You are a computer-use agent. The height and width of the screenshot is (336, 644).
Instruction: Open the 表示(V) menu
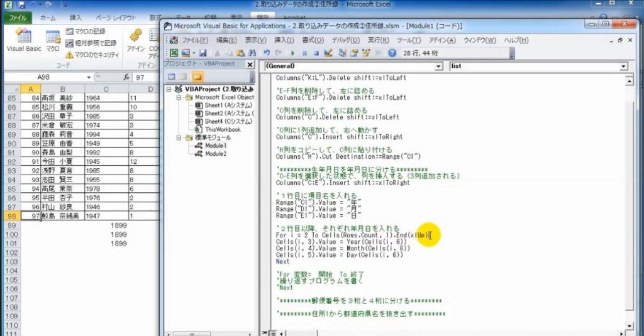click(255, 40)
